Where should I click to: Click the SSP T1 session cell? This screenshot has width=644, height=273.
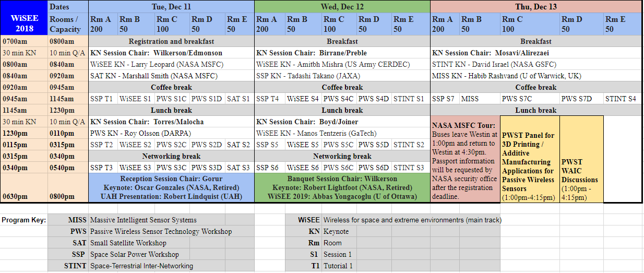tap(103, 99)
